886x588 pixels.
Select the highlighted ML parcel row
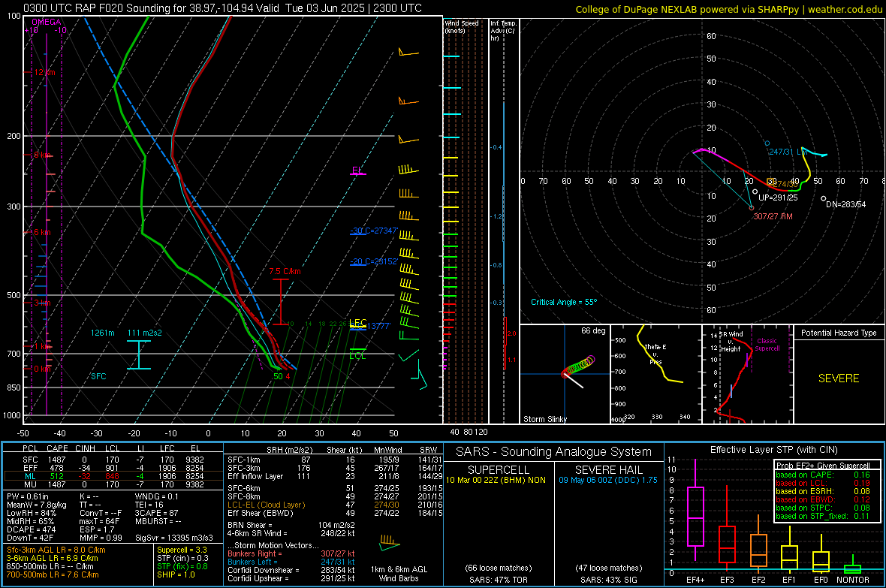[x=113, y=476]
